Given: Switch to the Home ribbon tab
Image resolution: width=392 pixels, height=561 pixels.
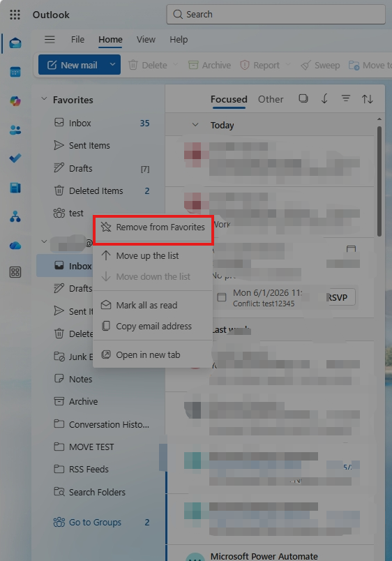Looking at the screenshot, I should point(110,39).
